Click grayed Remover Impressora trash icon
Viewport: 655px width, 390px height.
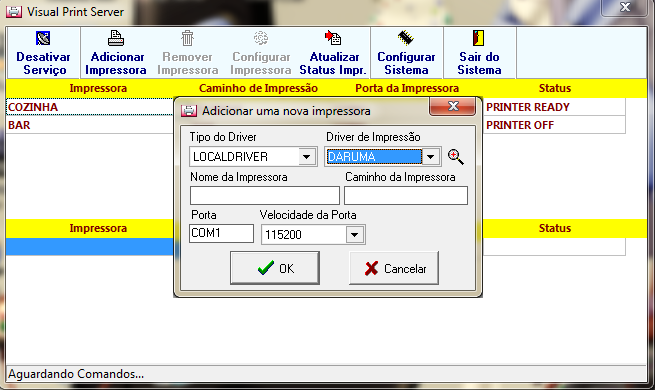188,38
